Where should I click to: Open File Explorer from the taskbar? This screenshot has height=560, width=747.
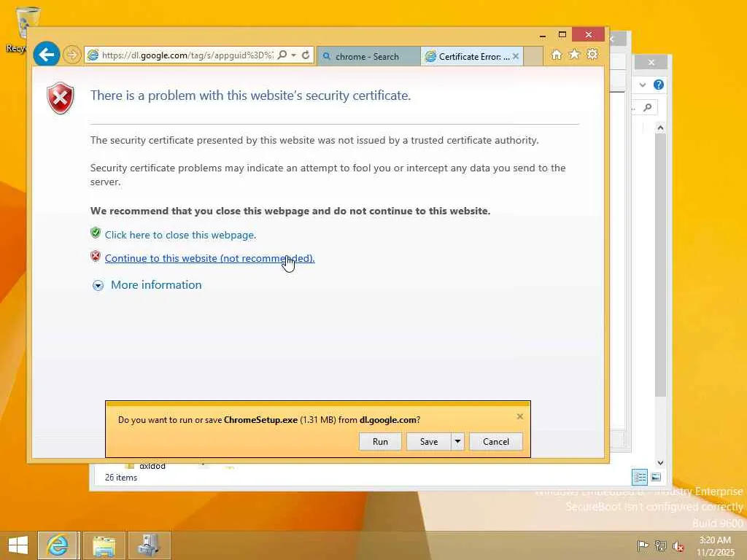(104, 545)
